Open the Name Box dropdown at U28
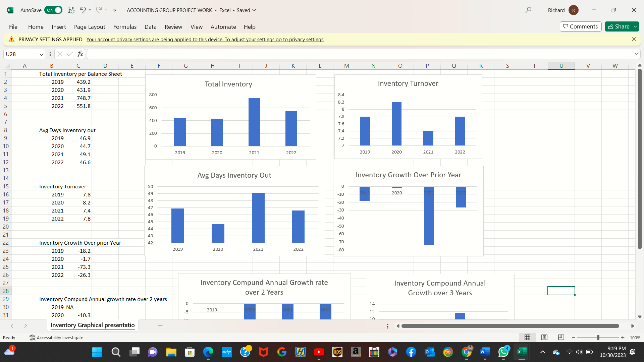The width and height of the screenshot is (644, 362). point(42,54)
